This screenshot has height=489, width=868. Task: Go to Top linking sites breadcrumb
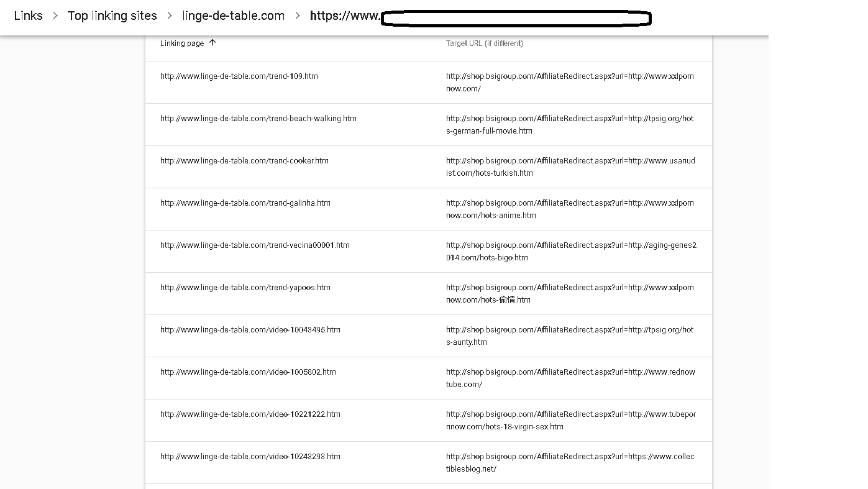(x=112, y=16)
